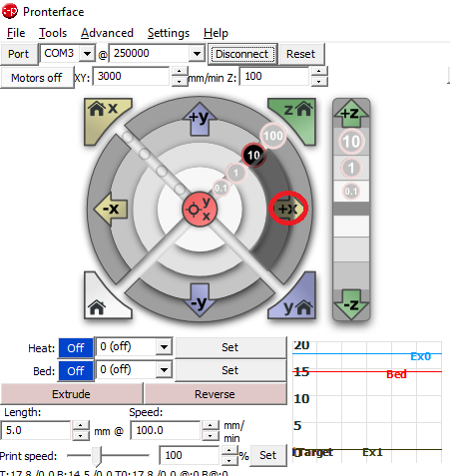Jog +Y arrow on the dial
The image size is (450, 476).
coord(200,119)
